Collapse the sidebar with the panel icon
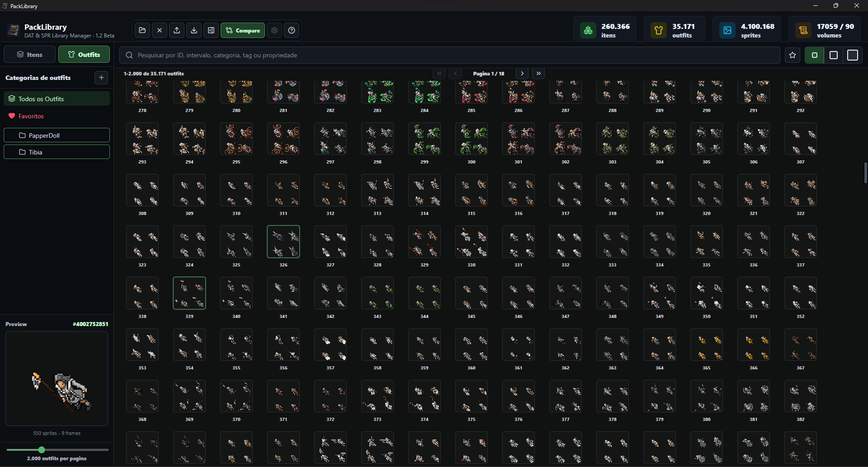The width and height of the screenshot is (868, 467). (211, 30)
